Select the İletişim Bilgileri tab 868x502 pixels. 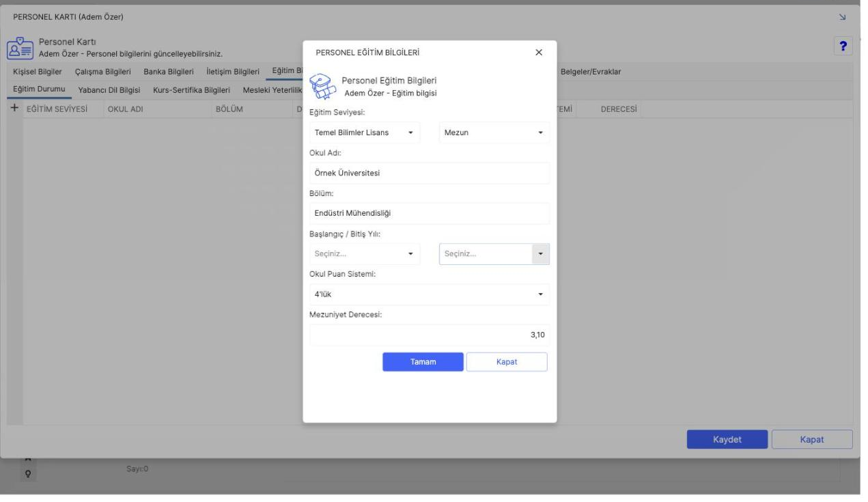click(233, 72)
